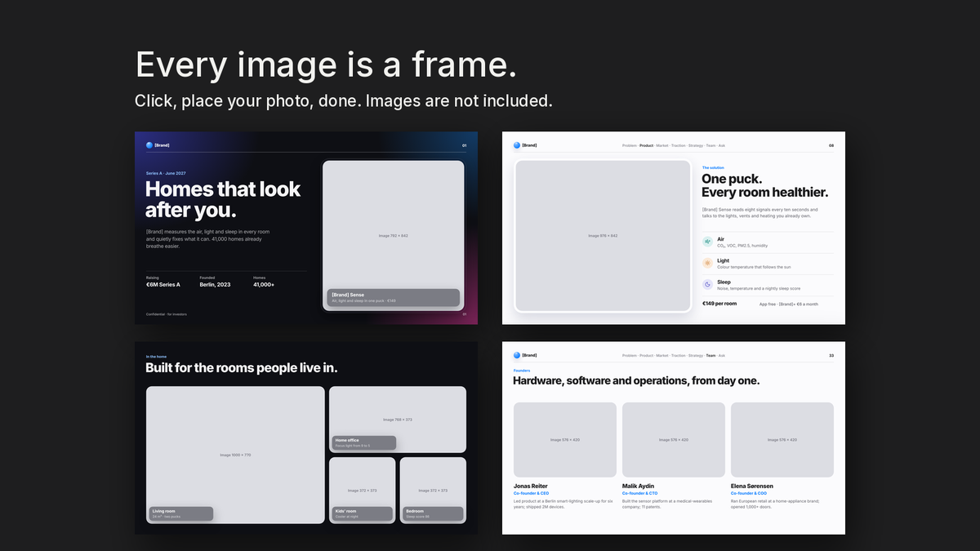980x551 pixels.
Task: Click the "Every image is a frame." headline
Action: point(326,64)
